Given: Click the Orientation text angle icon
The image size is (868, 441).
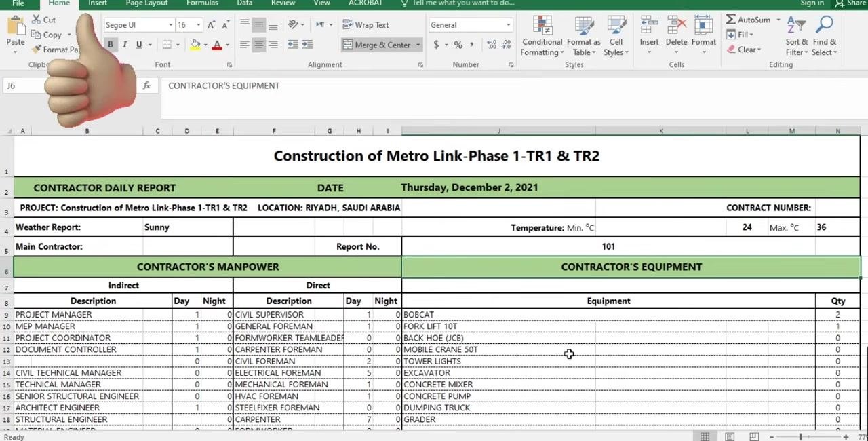Looking at the screenshot, I should (293, 24).
